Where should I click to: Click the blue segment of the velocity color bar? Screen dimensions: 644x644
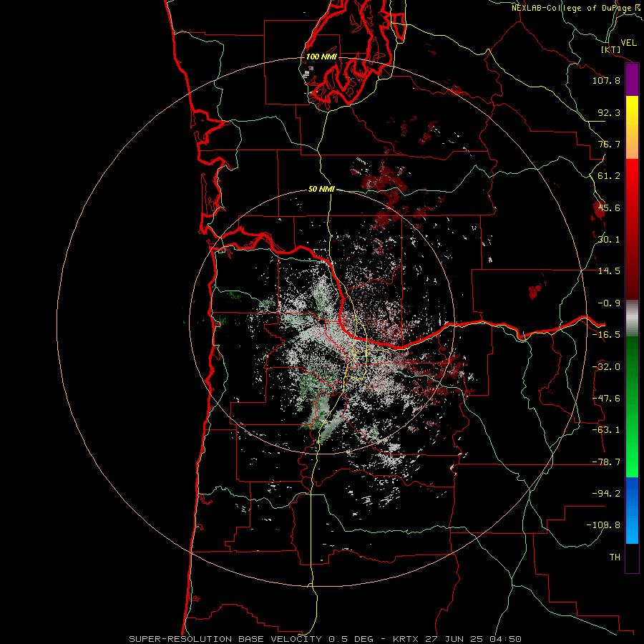(x=632, y=510)
